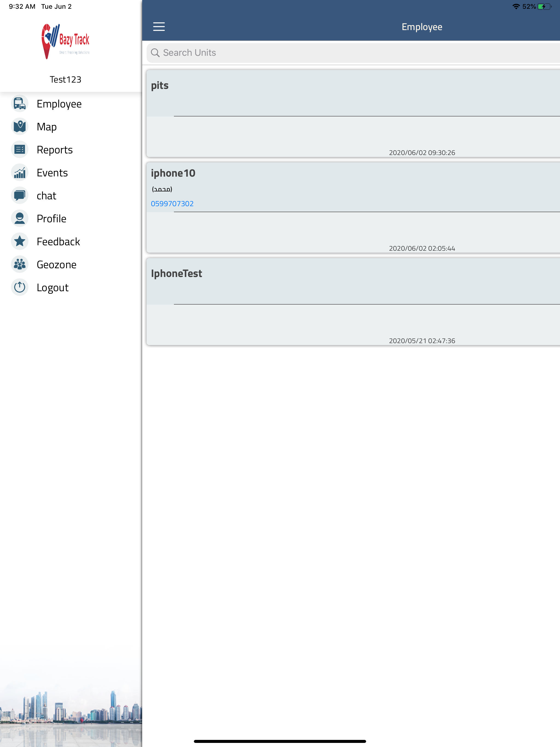Focus the Search Units field
560x747 pixels.
pos(353,53)
